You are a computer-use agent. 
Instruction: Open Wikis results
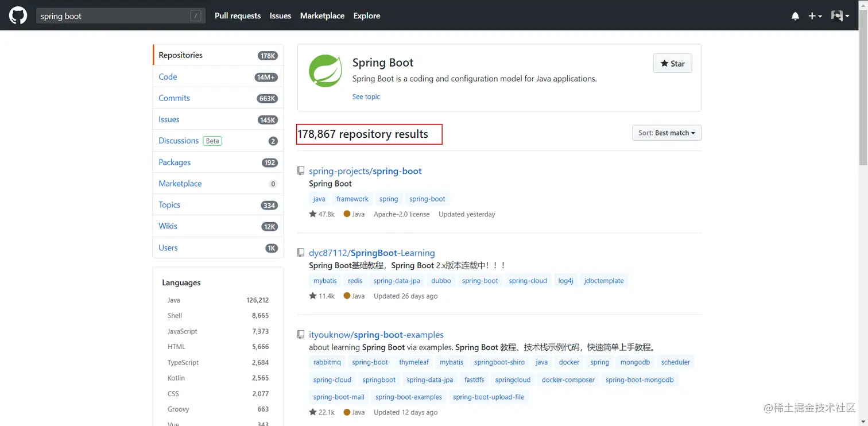(218, 226)
